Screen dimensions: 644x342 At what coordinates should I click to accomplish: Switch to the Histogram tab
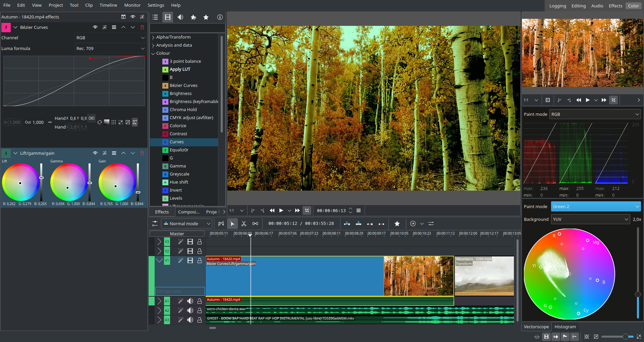(565, 327)
